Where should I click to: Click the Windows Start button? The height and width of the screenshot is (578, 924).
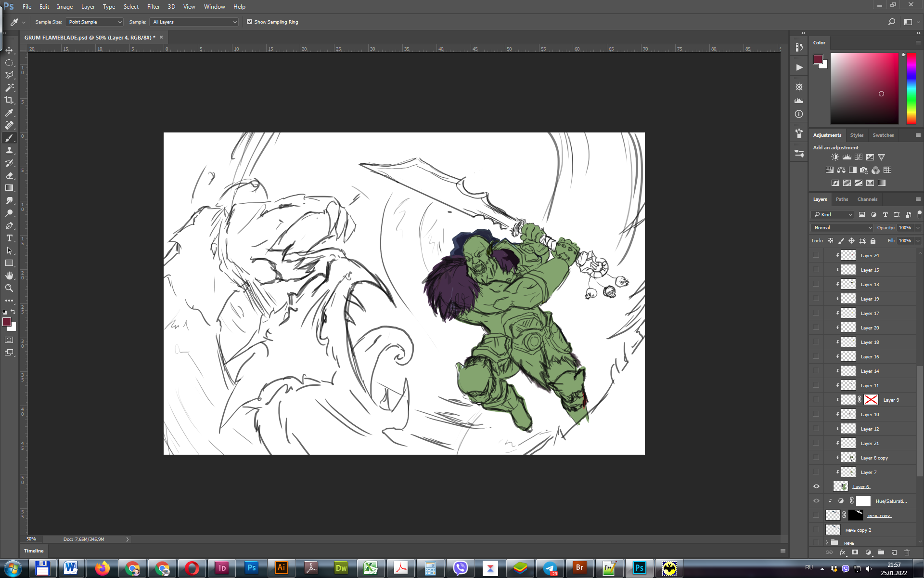(13, 568)
